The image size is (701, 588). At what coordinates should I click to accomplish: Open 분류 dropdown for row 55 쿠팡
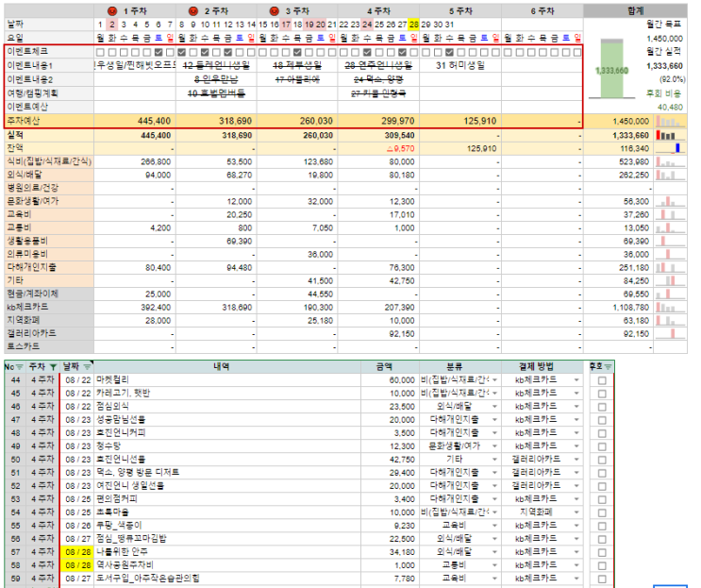tap(494, 526)
